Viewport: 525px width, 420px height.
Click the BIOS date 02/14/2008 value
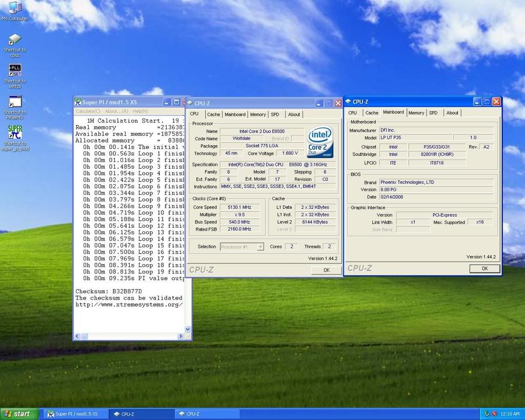coord(436,197)
